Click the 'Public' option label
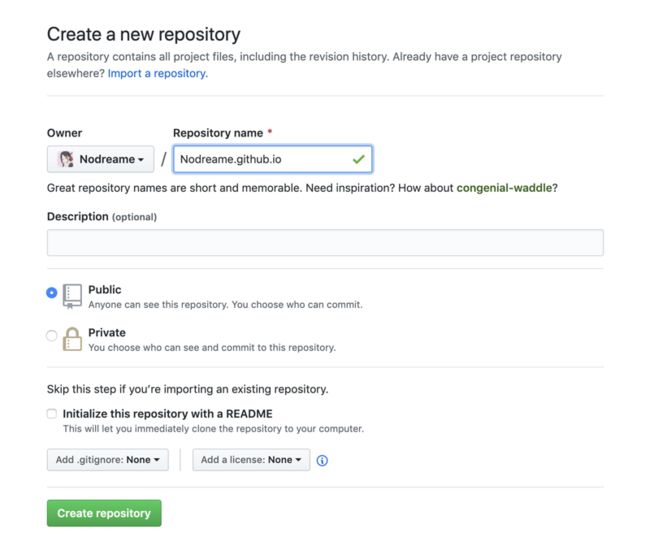The height and width of the screenshot is (537, 650). point(105,289)
